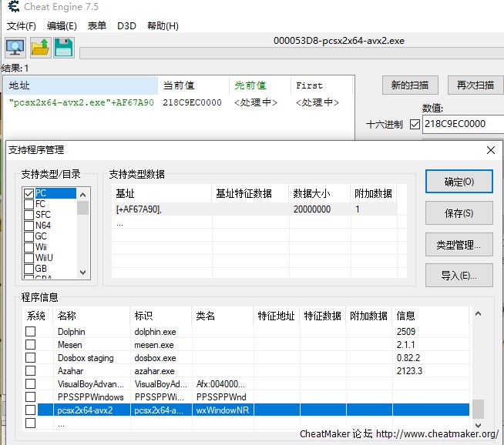The width and height of the screenshot is (504, 445).
Task: Click the 导入(E)... button
Action: [x=459, y=276]
